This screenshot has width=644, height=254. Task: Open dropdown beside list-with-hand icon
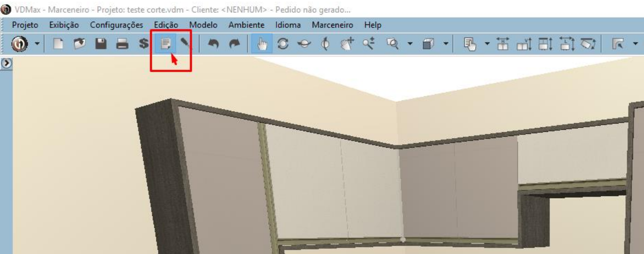(487, 45)
